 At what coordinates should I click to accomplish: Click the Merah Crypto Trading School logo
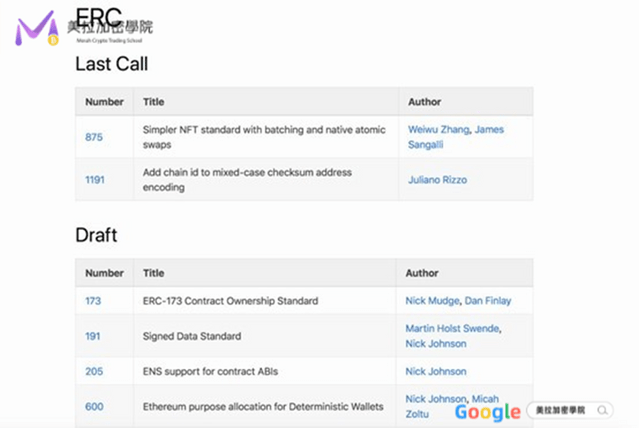click(38, 28)
